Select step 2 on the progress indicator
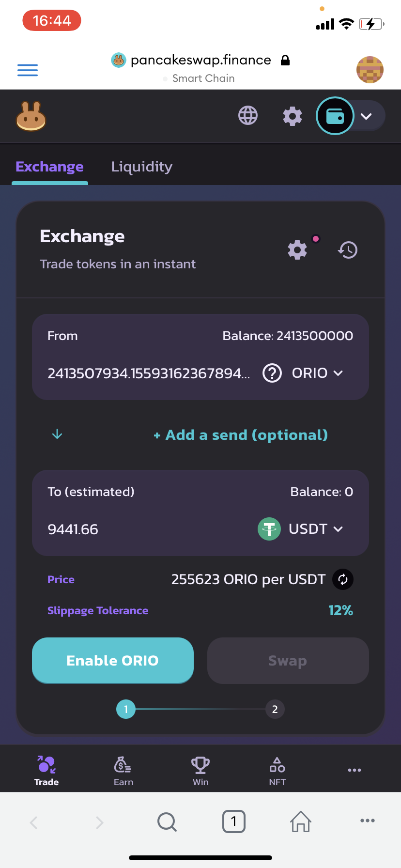 point(275,710)
